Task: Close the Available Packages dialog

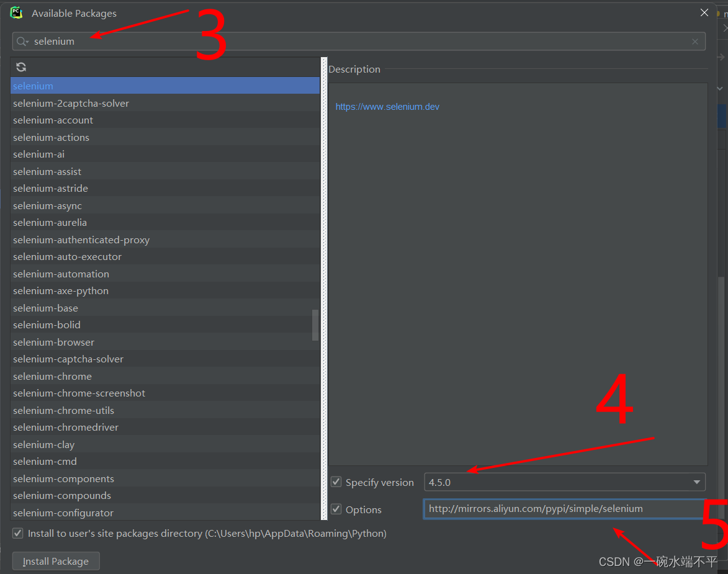Action: [x=704, y=12]
